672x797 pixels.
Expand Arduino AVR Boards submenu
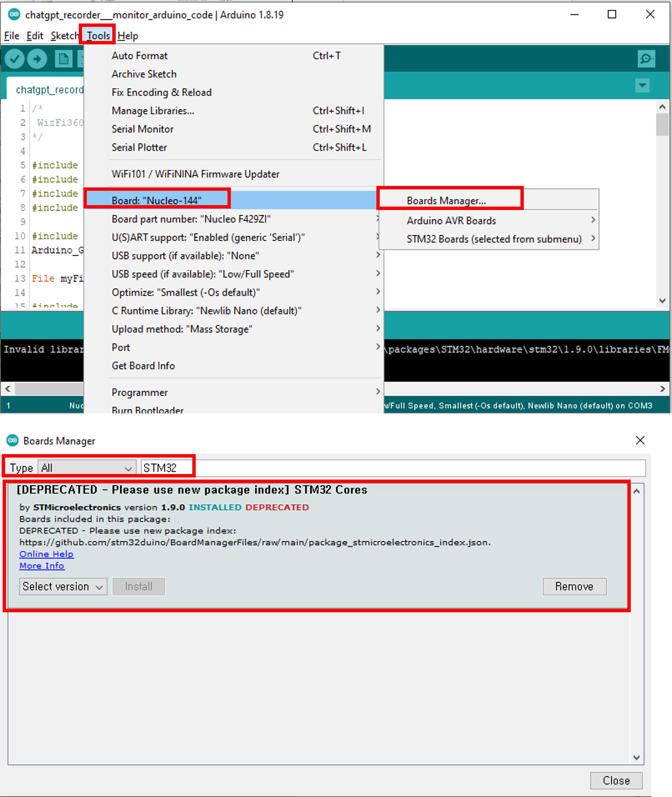click(489, 220)
